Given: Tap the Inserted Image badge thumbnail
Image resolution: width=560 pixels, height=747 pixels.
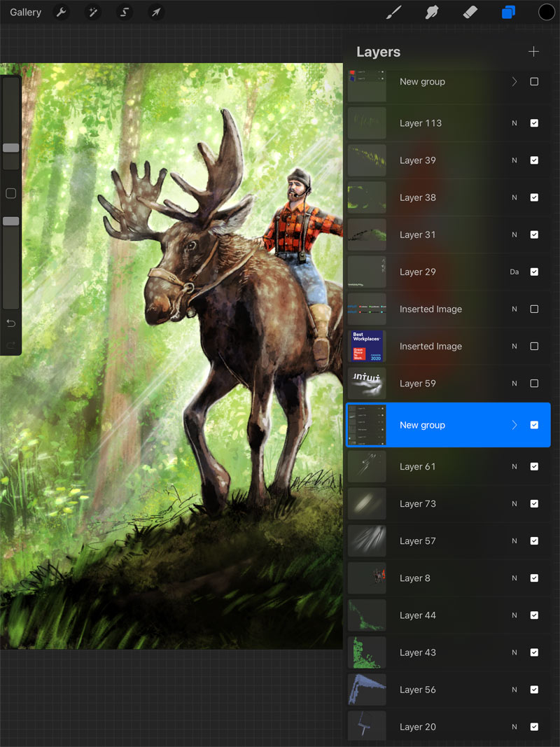Looking at the screenshot, I should (367, 346).
